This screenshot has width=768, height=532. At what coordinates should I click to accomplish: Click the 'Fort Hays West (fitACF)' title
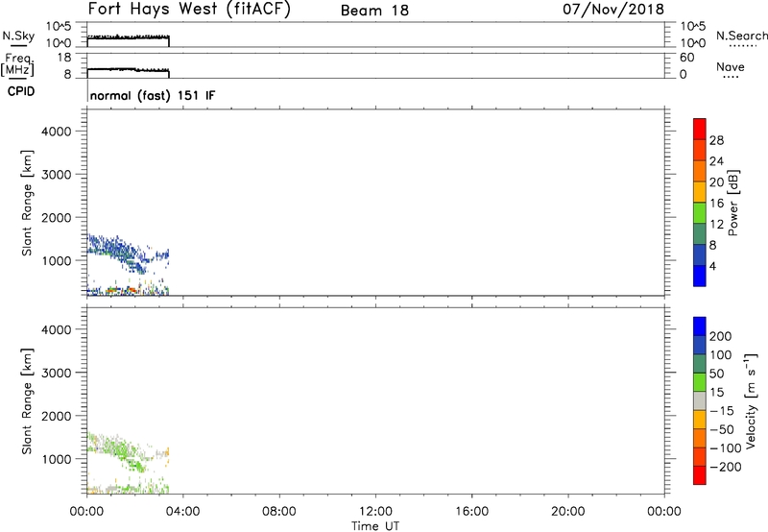[x=189, y=9]
